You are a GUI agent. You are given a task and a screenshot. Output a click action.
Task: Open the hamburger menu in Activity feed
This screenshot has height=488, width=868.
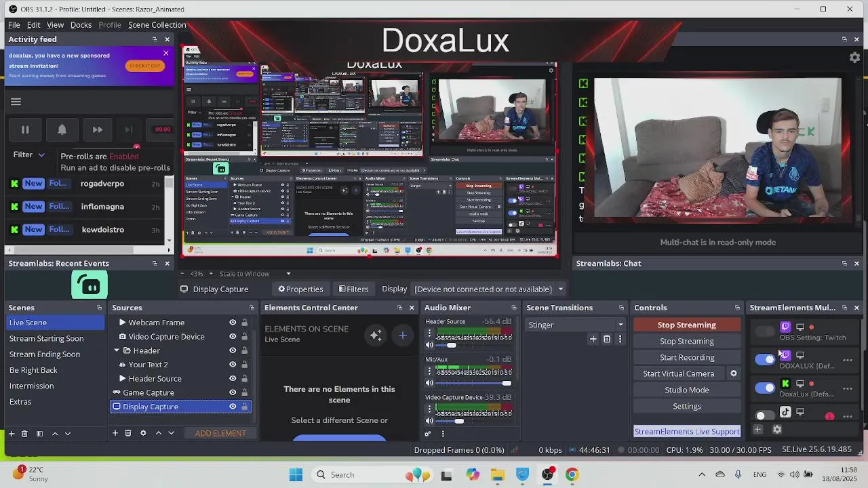(16, 102)
